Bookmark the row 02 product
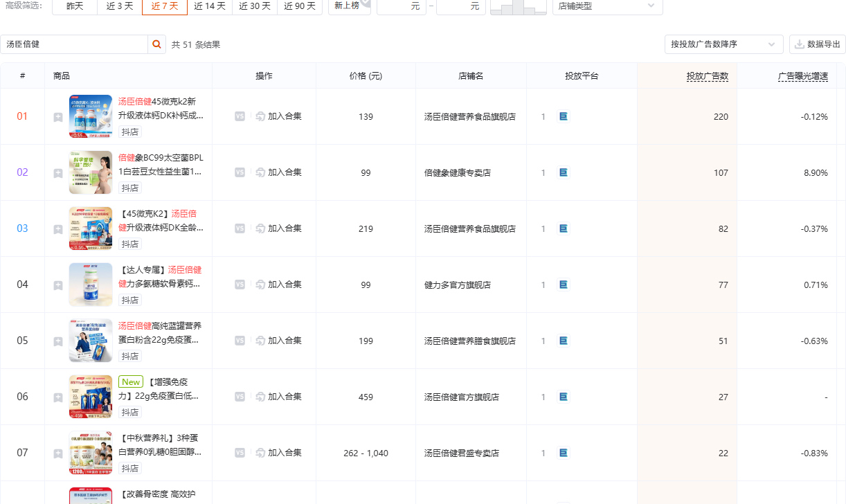The image size is (846, 504). click(58, 173)
